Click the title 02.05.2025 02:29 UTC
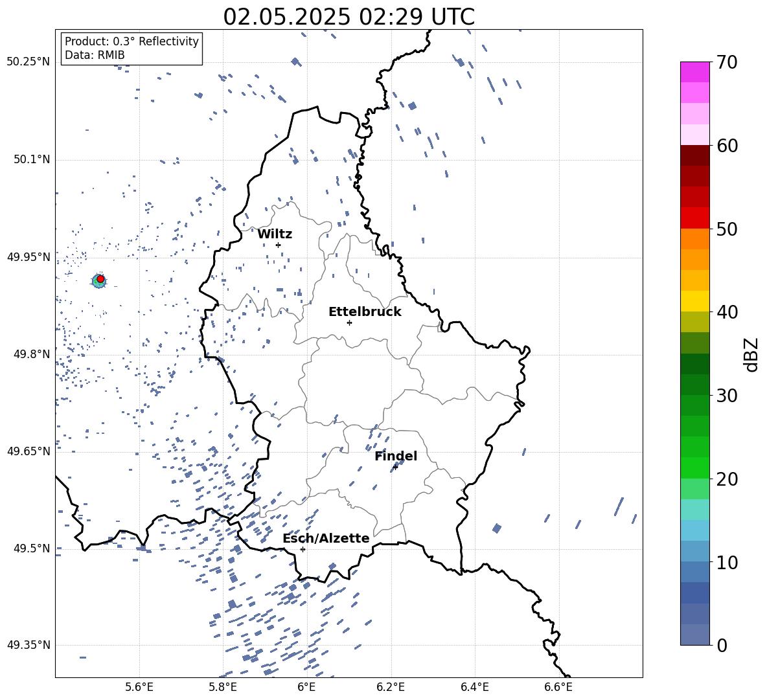 click(x=349, y=17)
